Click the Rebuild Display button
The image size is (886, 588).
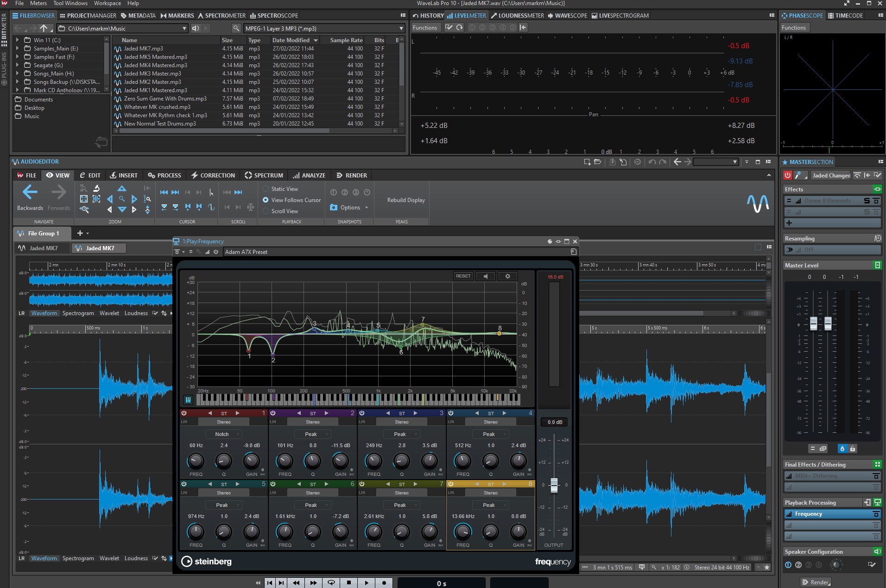tap(406, 200)
